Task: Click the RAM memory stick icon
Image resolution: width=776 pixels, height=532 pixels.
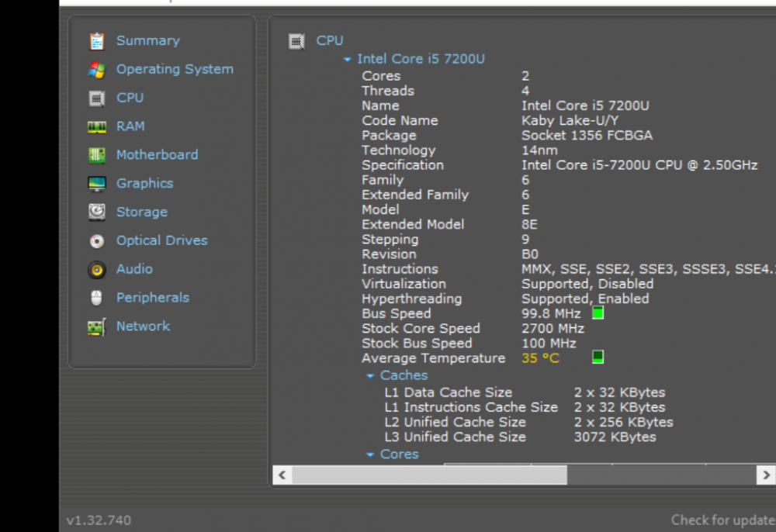Action: click(96, 126)
